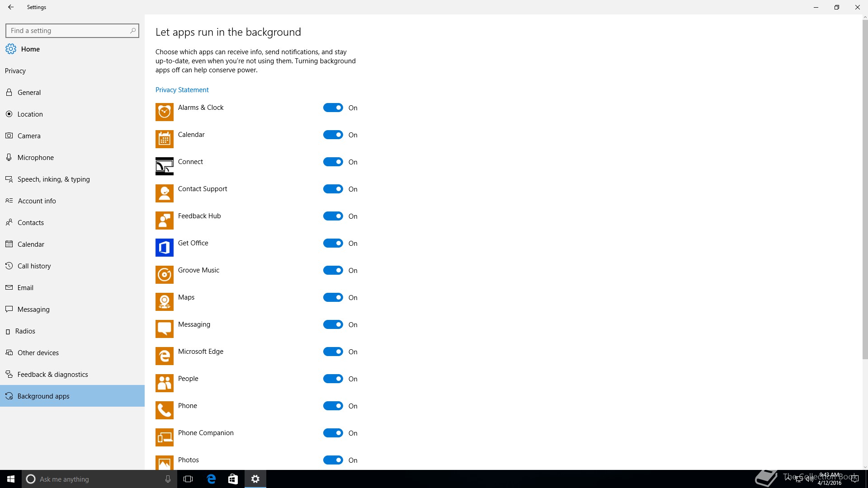Image resolution: width=868 pixels, height=488 pixels.
Task: Select Calendar in the sidebar
Action: (x=72, y=244)
